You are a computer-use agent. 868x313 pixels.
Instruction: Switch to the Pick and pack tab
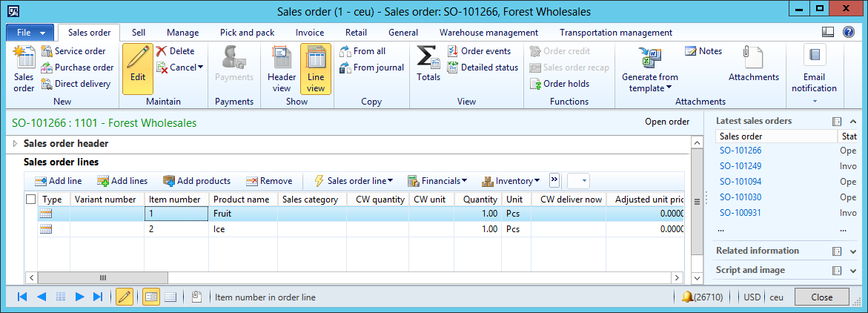pyautogui.click(x=247, y=33)
